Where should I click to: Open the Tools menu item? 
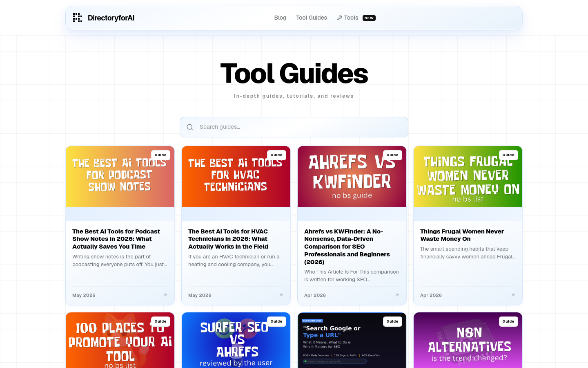coord(351,18)
